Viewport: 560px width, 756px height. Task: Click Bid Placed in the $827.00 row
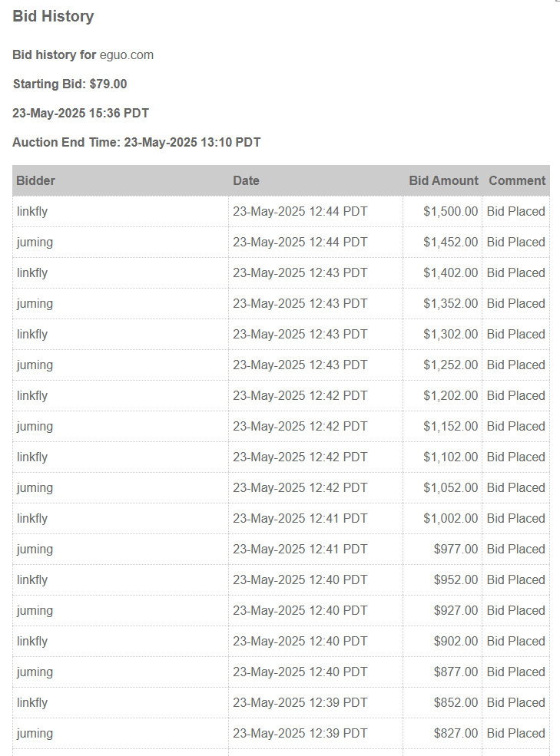pyautogui.click(x=515, y=734)
